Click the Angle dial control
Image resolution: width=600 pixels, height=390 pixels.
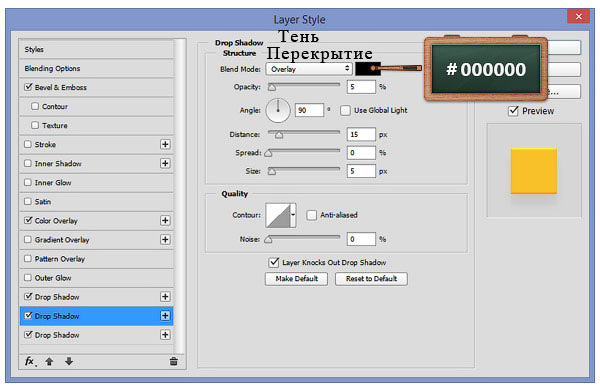[278, 110]
